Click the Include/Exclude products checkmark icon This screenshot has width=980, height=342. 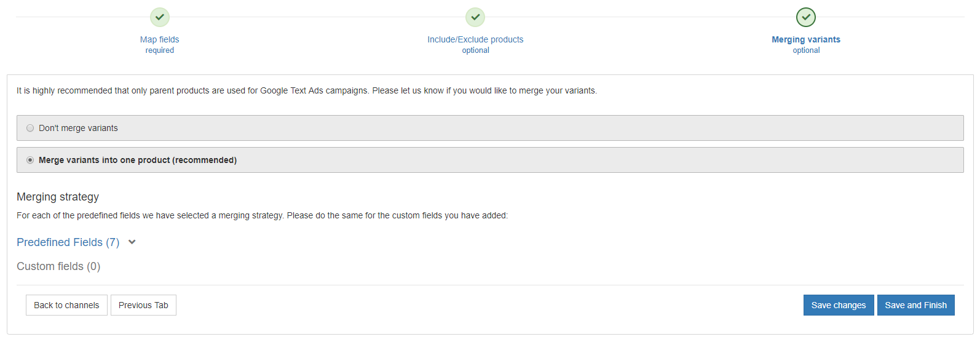click(x=475, y=17)
